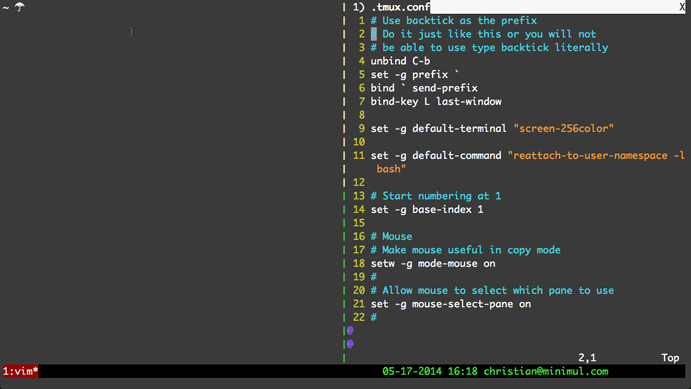
Task: Click the date '05-17-2014' in status bar
Action: point(412,371)
